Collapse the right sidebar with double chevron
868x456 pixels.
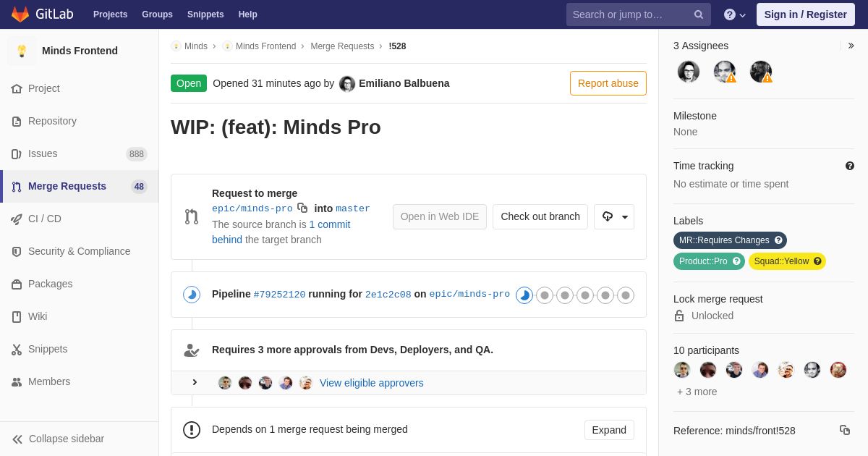(x=851, y=46)
